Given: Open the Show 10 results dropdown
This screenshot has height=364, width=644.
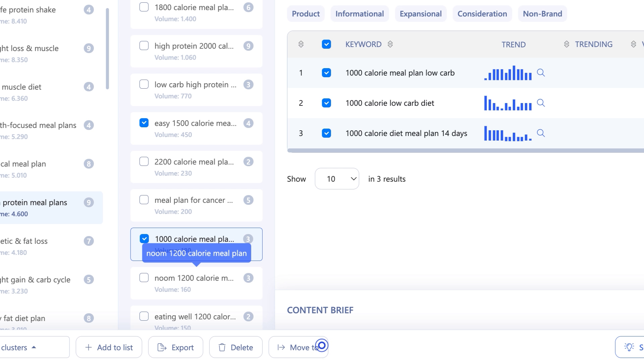Looking at the screenshot, I should click(x=337, y=179).
